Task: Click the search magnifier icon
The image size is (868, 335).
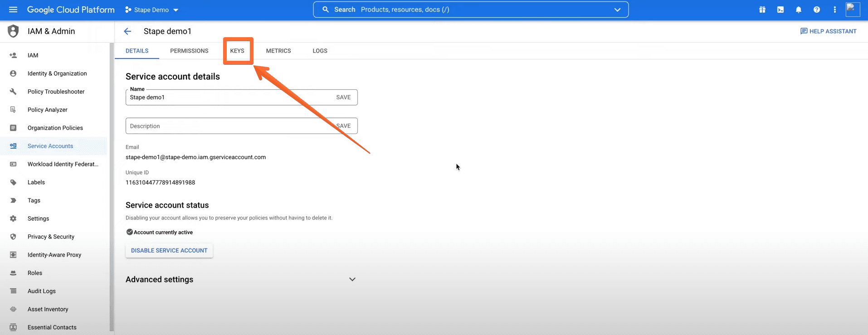Action: click(326, 10)
